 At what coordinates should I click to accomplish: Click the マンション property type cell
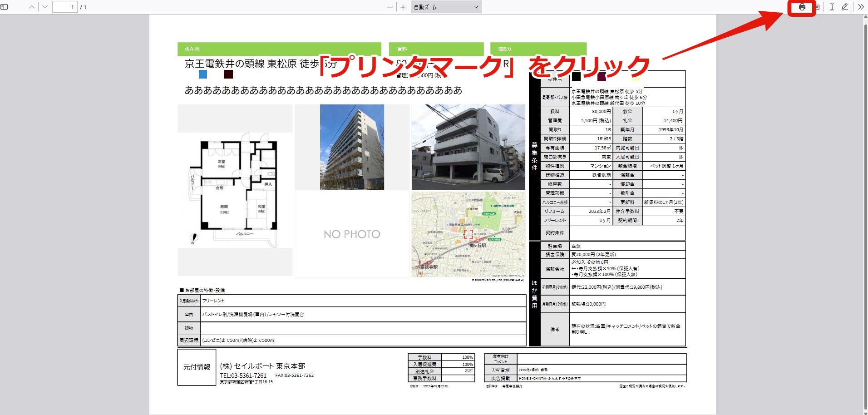coord(591,166)
